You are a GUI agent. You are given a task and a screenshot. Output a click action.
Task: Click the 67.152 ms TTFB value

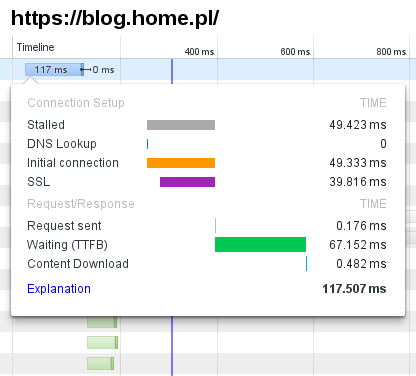click(x=358, y=245)
